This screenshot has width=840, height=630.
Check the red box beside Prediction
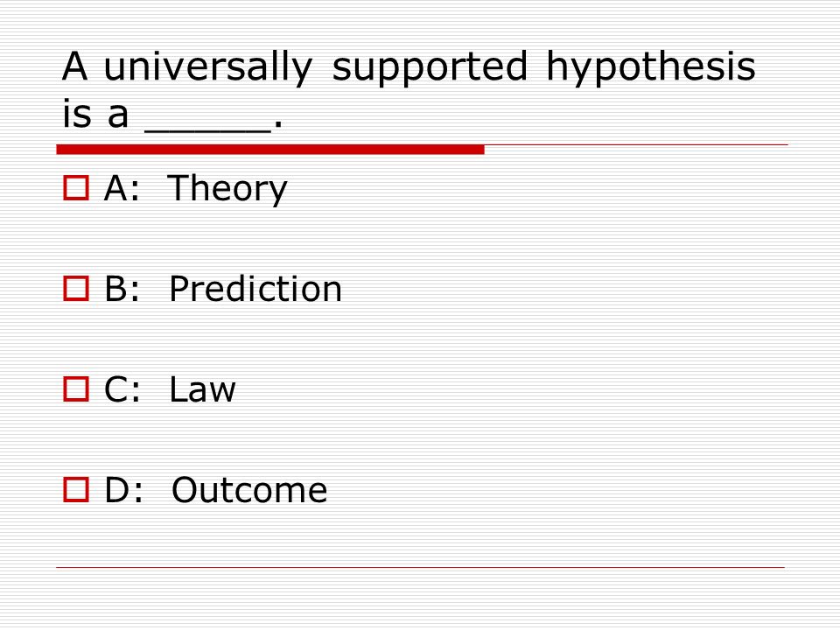[x=75, y=288]
